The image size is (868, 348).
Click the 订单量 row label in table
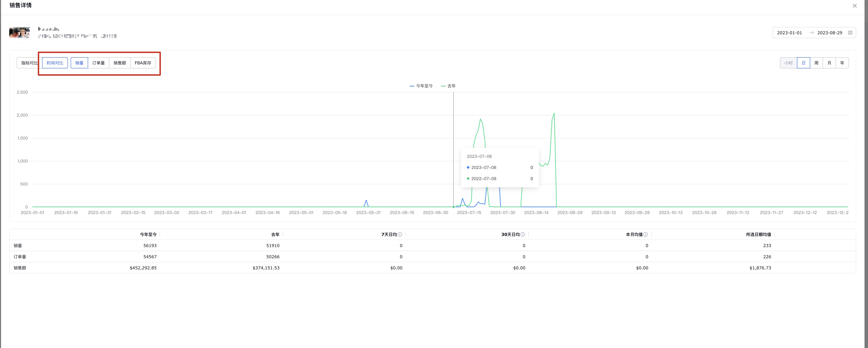[x=20, y=257]
